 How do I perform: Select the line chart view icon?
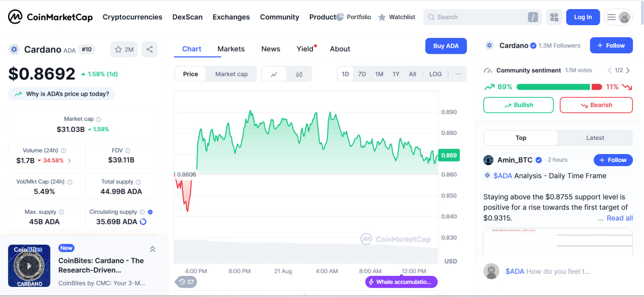[274, 74]
